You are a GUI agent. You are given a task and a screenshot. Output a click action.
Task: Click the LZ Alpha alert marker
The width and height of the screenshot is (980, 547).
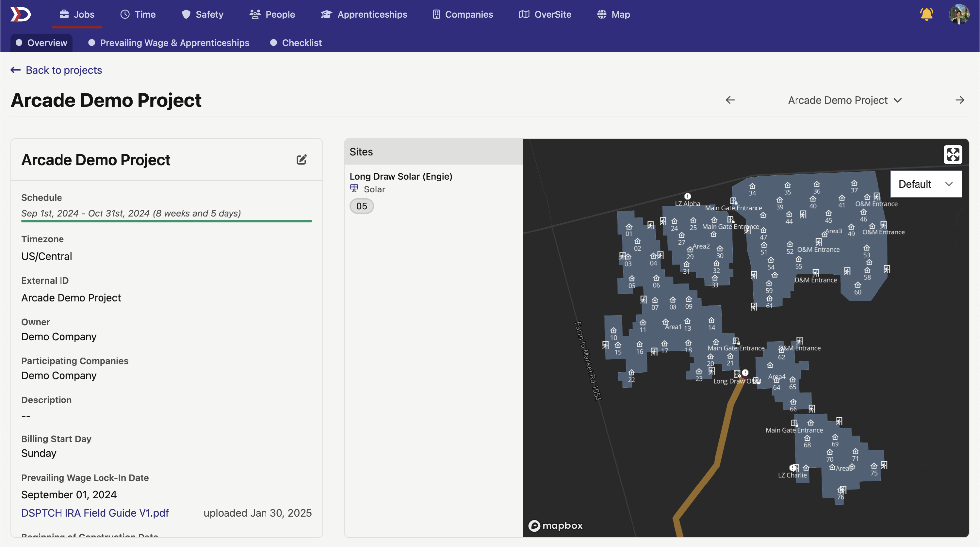pyautogui.click(x=687, y=196)
